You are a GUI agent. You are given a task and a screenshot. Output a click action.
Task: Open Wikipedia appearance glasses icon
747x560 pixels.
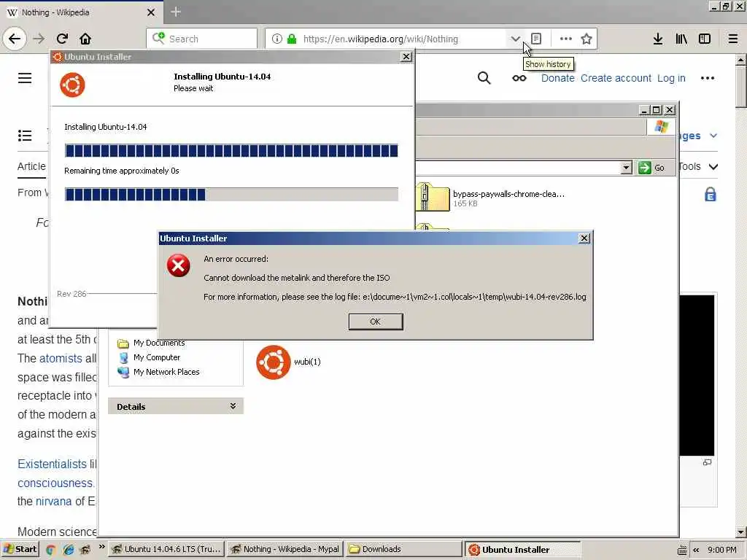(519, 78)
